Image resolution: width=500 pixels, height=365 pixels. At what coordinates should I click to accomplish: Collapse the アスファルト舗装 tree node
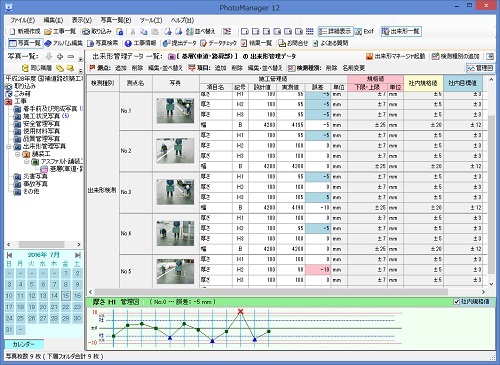(x=26, y=162)
